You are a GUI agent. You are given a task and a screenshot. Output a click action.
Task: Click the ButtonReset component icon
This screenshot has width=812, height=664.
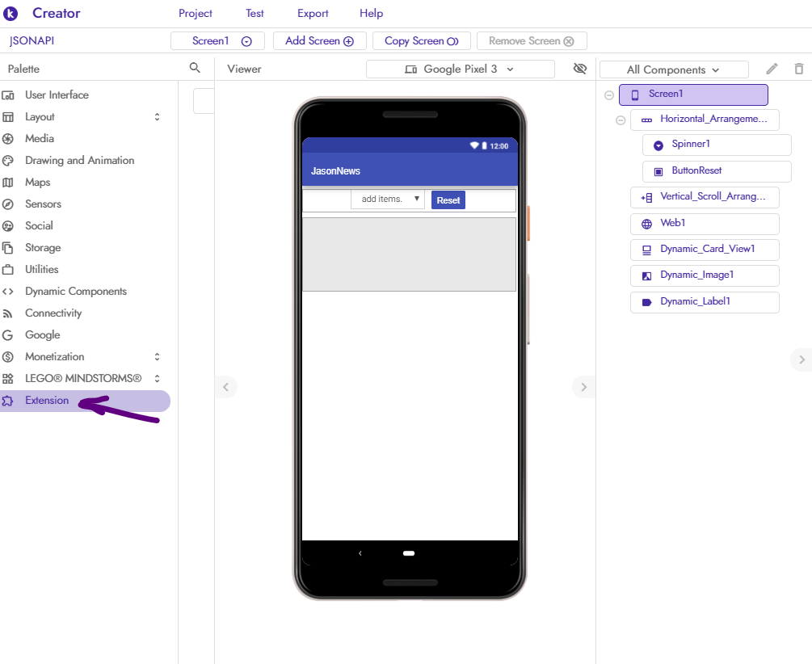(x=658, y=171)
